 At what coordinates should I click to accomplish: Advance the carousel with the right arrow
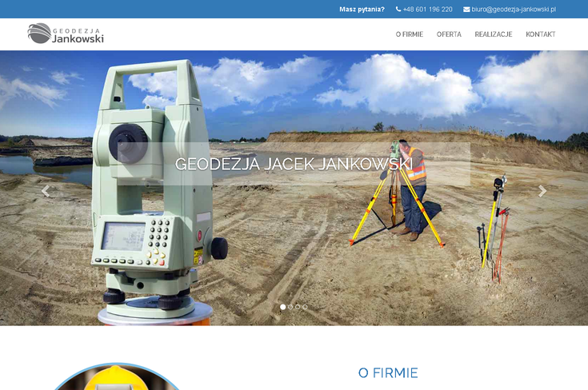pyautogui.click(x=542, y=191)
